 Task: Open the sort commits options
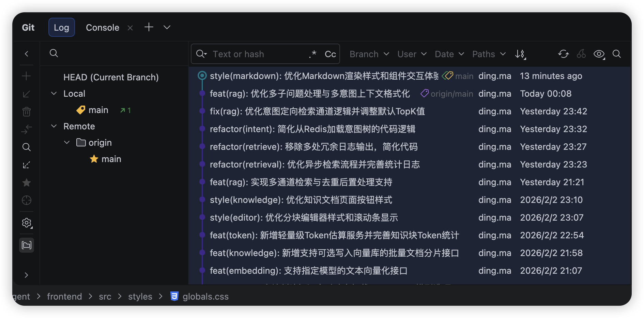coord(521,54)
